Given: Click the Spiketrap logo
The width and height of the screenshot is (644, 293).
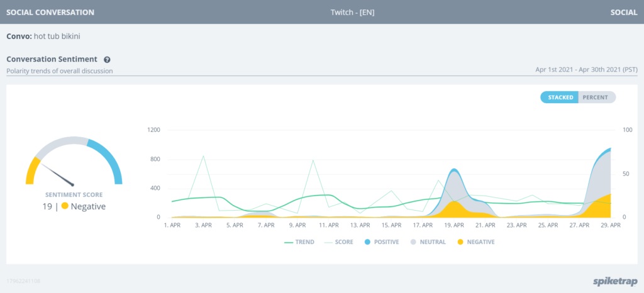Looking at the screenshot, I should (x=615, y=281).
